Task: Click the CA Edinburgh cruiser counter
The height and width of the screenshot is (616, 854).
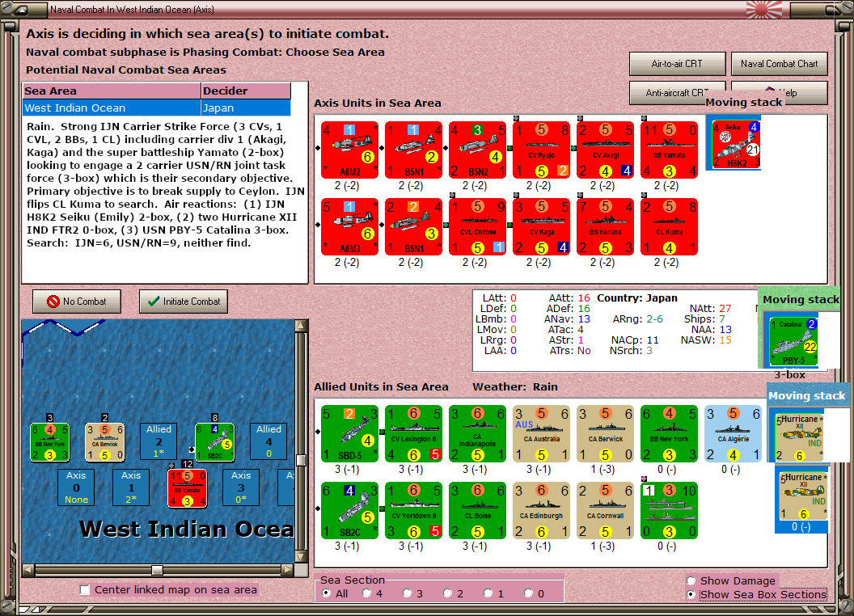Action: (x=541, y=510)
